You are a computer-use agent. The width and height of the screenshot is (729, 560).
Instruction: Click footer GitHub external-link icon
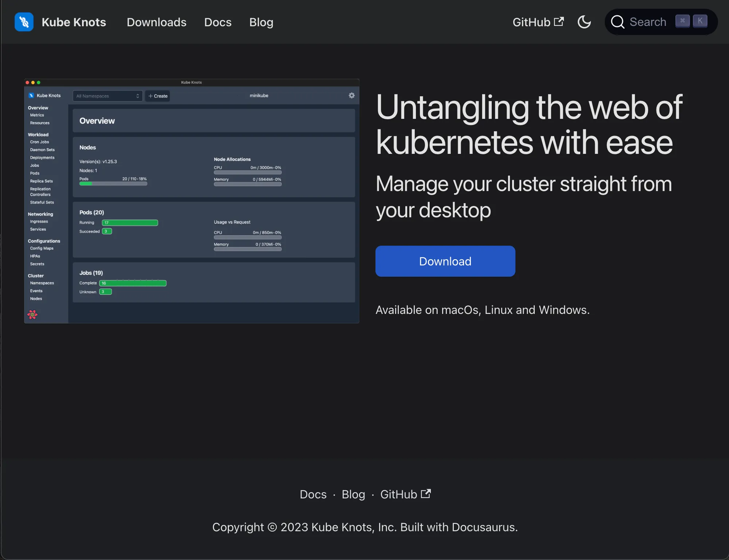(x=426, y=494)
